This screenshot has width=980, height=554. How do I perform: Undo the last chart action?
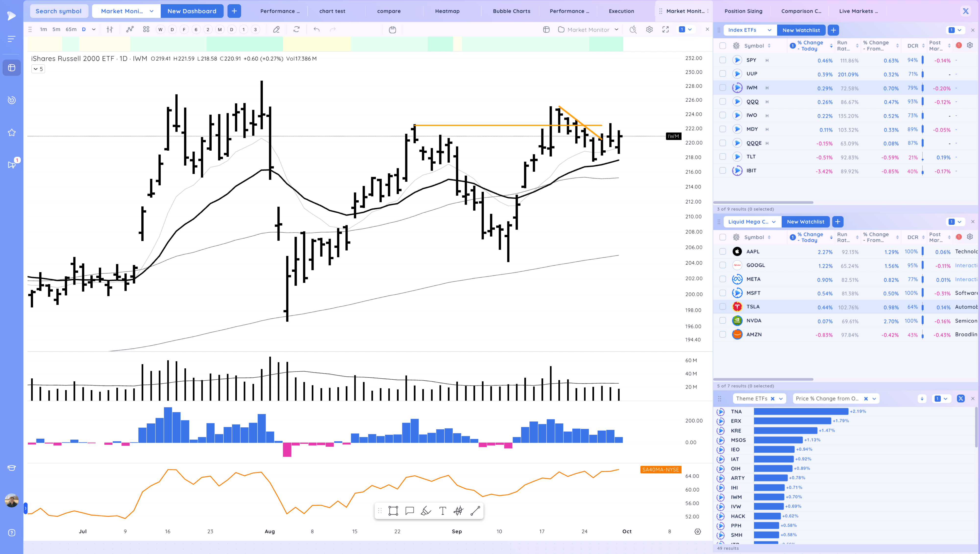(316, 29)
